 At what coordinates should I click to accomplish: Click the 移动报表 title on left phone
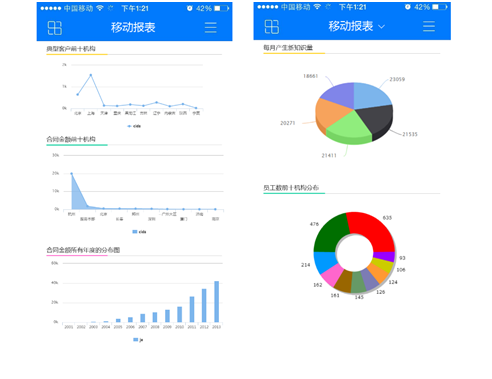coord(133,27)
